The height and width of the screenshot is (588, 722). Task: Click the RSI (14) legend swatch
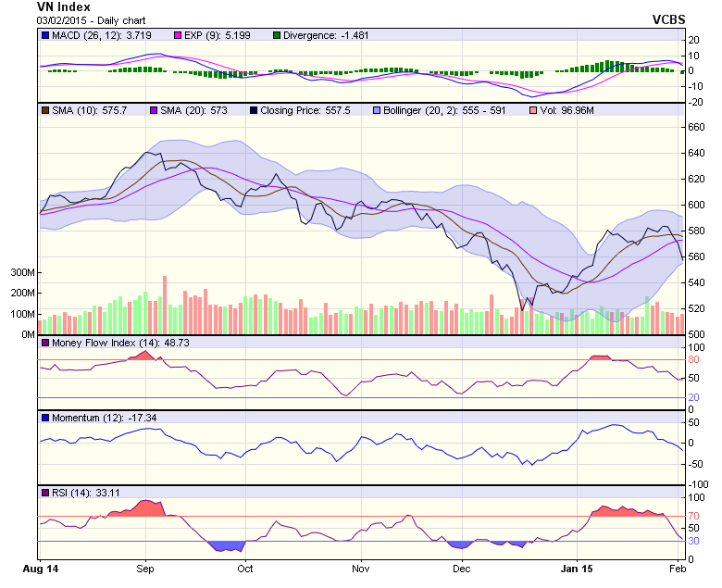click(x=44, y=493)
